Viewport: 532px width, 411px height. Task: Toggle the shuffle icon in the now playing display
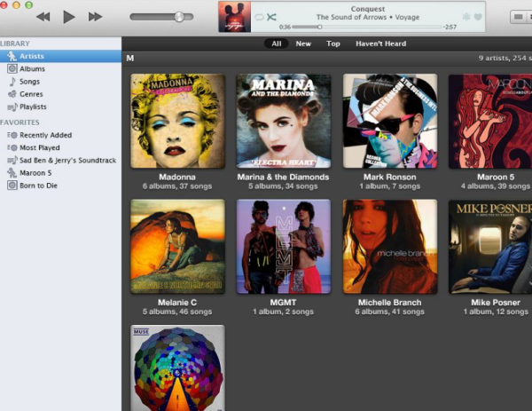pyautogui.click(x=271, y=17)
